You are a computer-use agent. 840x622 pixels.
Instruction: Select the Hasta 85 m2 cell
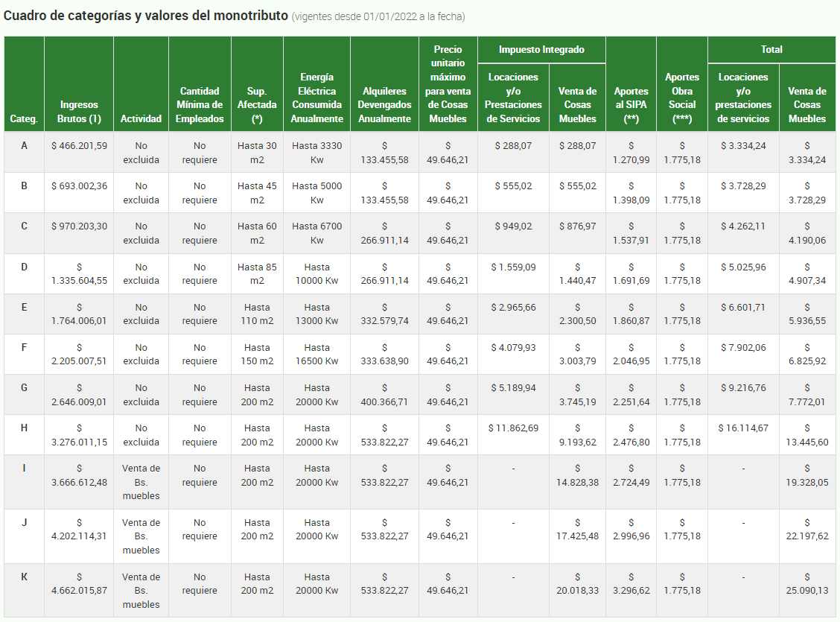point(257,273)
